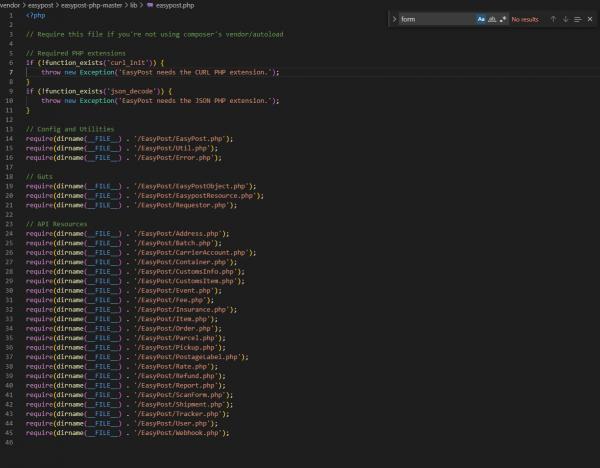600x468 pixels.
Task: Click '/EasyPost/Requestor.php' string
Action: 182,205
